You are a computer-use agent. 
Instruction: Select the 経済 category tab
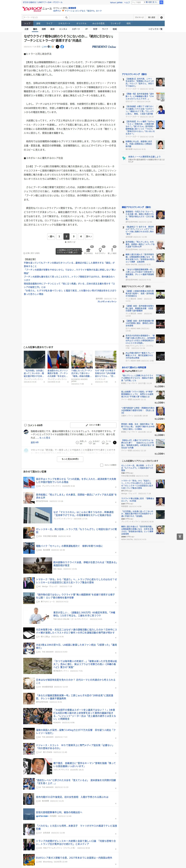[52, 29]
